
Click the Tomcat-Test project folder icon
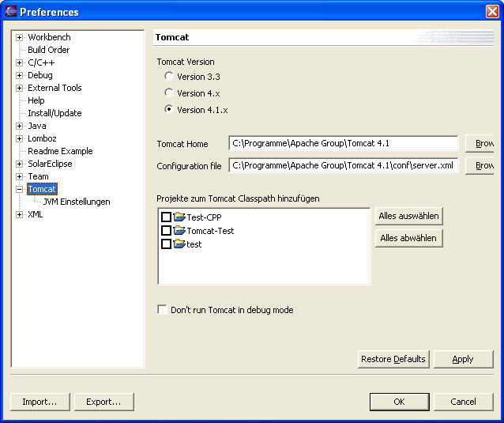coord(179,231)
